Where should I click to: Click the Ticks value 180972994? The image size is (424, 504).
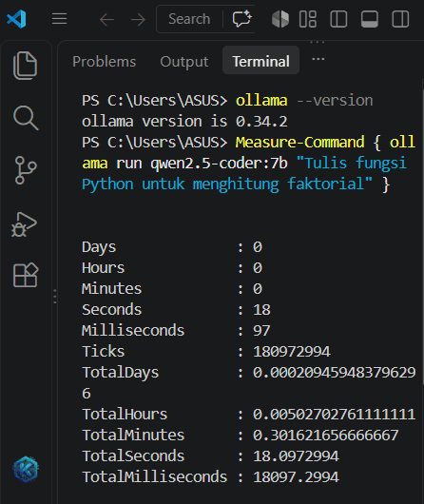(x=292, y=351)
